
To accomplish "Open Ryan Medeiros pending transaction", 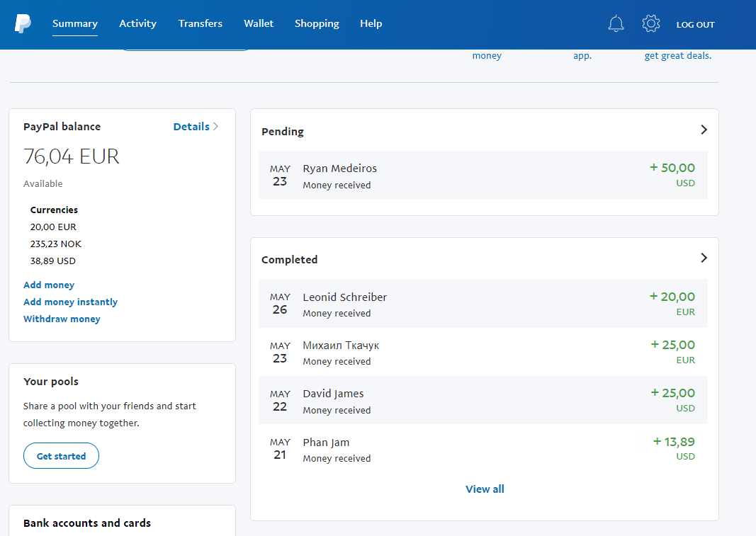I will coord(483,175).
